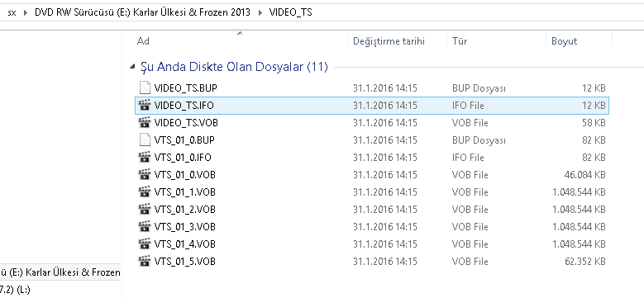
Task: Select the file name VTS_01_5.VOB
Action: [185, 261]
